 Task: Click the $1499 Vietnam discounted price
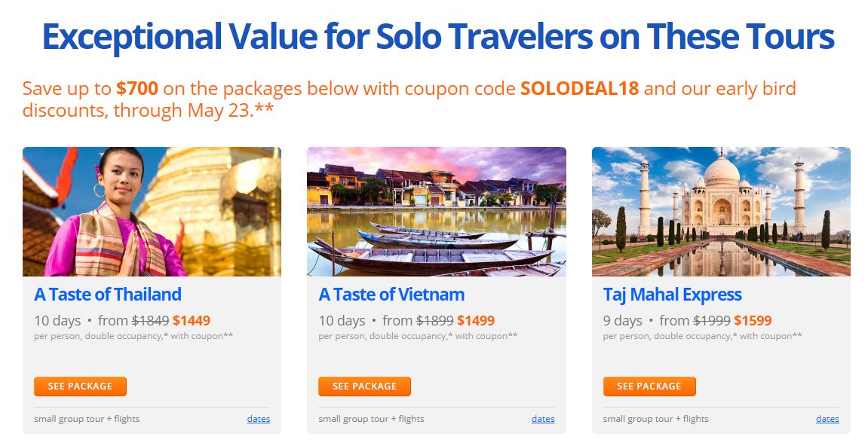(476, 320)
